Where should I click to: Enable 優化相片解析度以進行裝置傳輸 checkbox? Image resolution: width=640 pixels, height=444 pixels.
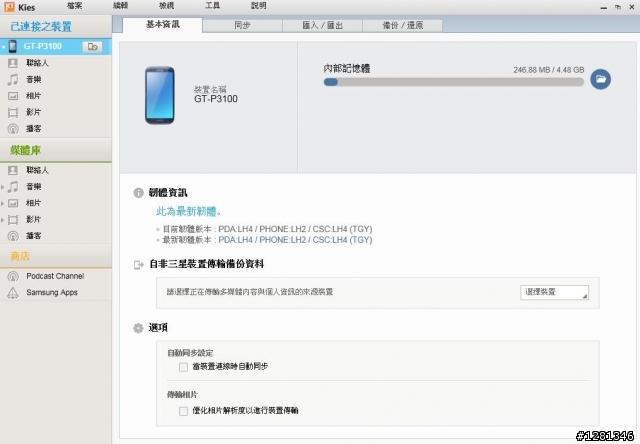pos(183,411)
